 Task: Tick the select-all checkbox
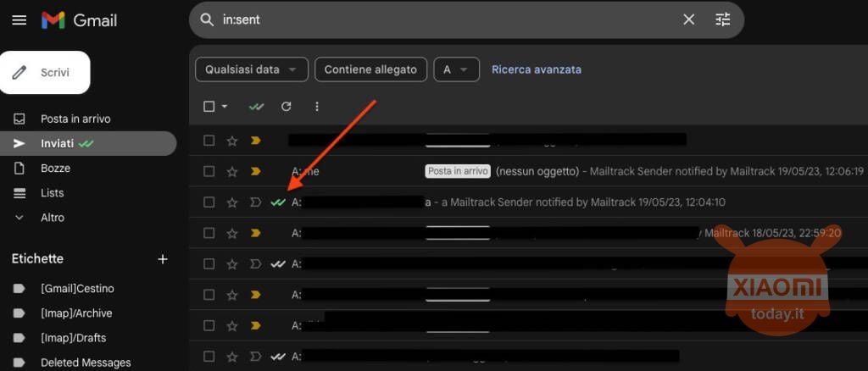point(209,106)
